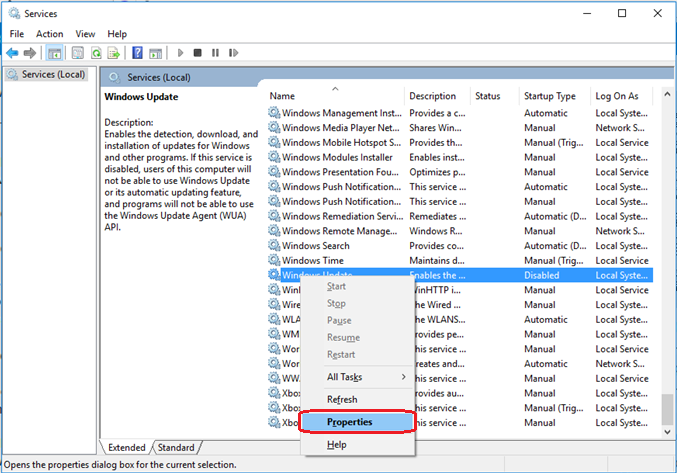677x473 pixels.
Task: Select Windows Remediation Servi... service
Action: 342,216
